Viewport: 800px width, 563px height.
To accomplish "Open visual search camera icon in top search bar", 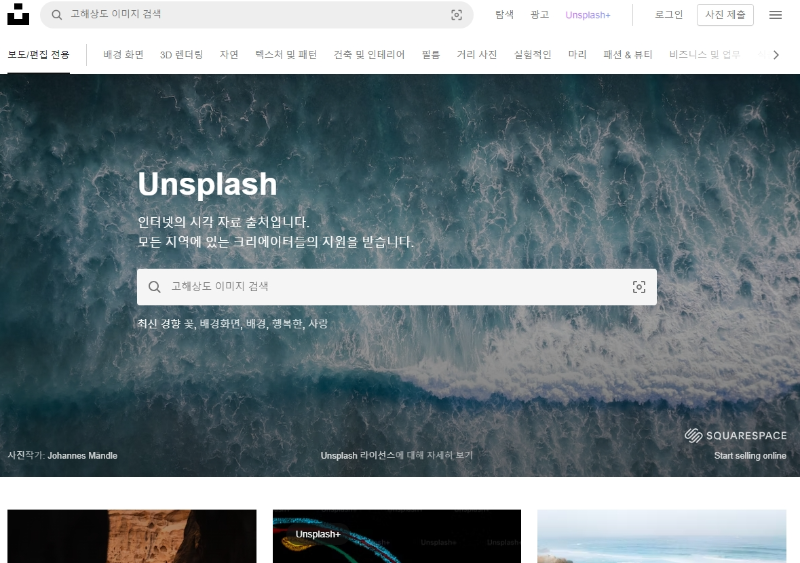I will pyautogui.click(x=457, y=15).
